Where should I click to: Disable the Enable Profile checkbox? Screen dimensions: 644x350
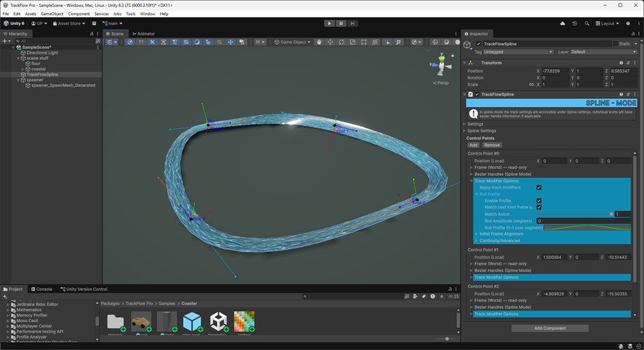point(539,201)
